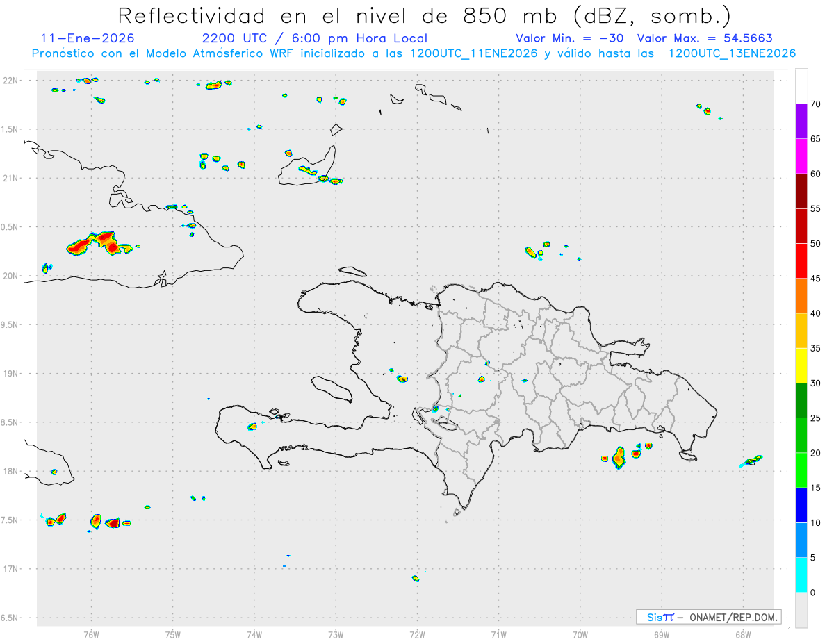Click the '68W' longitude axis label
The width and height of the screenshot is (834, 644).
point(743,634)
